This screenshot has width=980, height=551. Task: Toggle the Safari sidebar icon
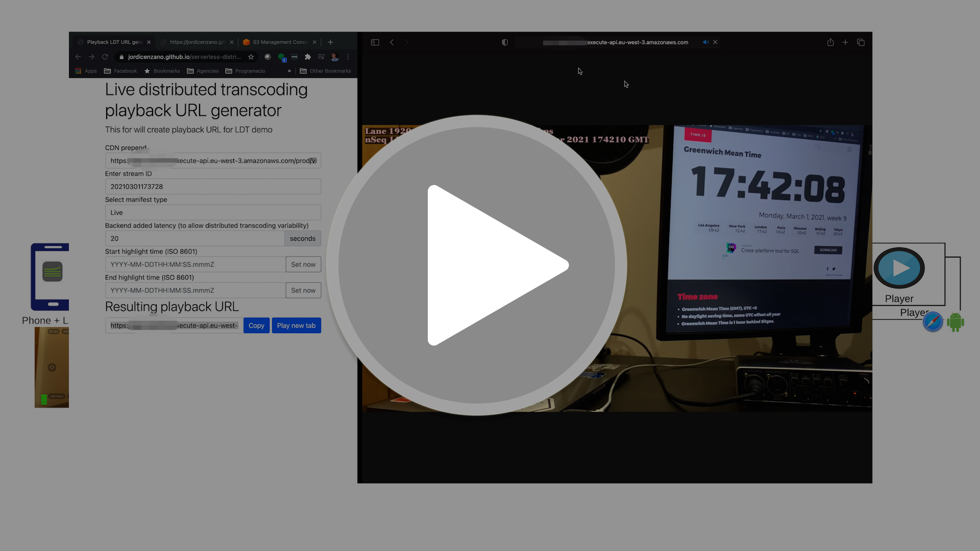tap(375, 42)
